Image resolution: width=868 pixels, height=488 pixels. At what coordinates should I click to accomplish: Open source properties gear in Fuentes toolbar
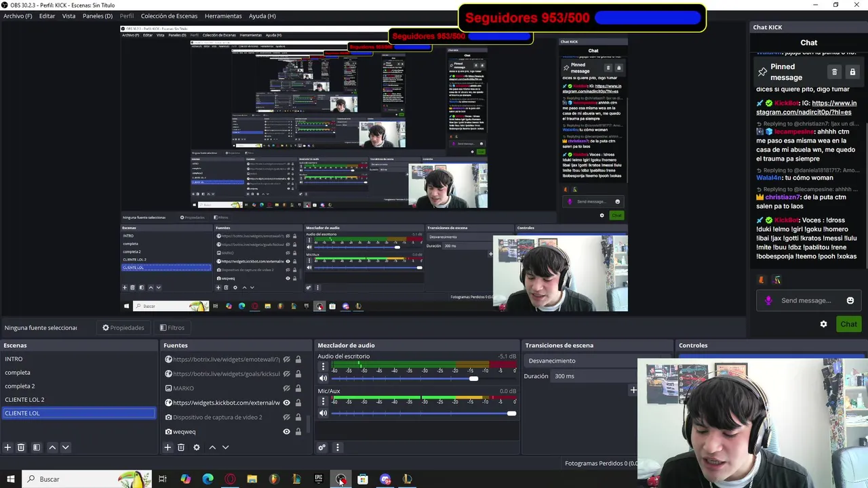tap(197, 447)
